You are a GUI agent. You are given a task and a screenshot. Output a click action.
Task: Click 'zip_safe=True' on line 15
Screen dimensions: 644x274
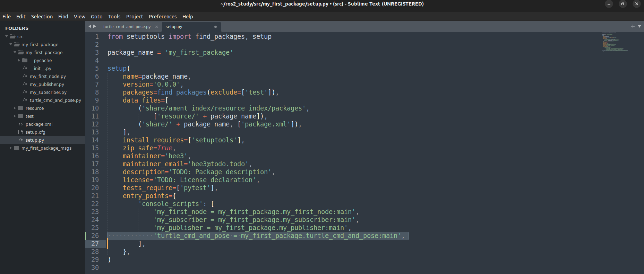147,148
